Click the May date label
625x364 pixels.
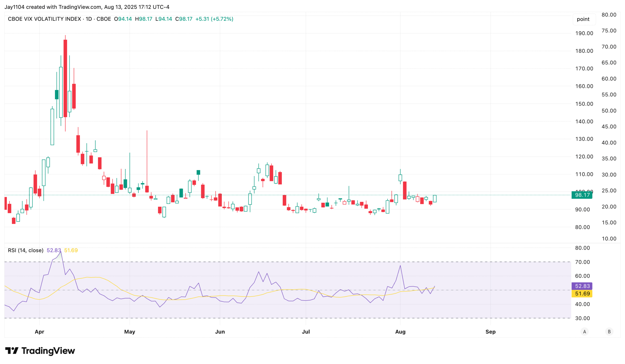pyautogui.click(x=130, y=332)
